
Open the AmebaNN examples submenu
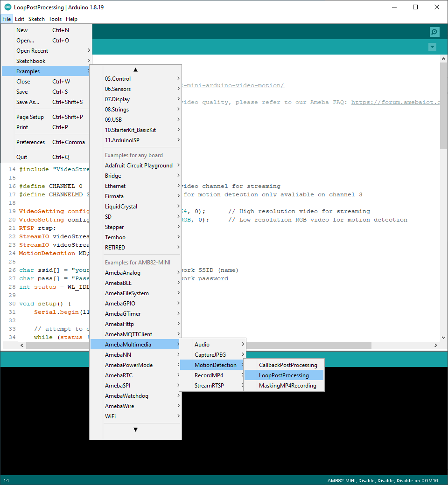[136, 354]
